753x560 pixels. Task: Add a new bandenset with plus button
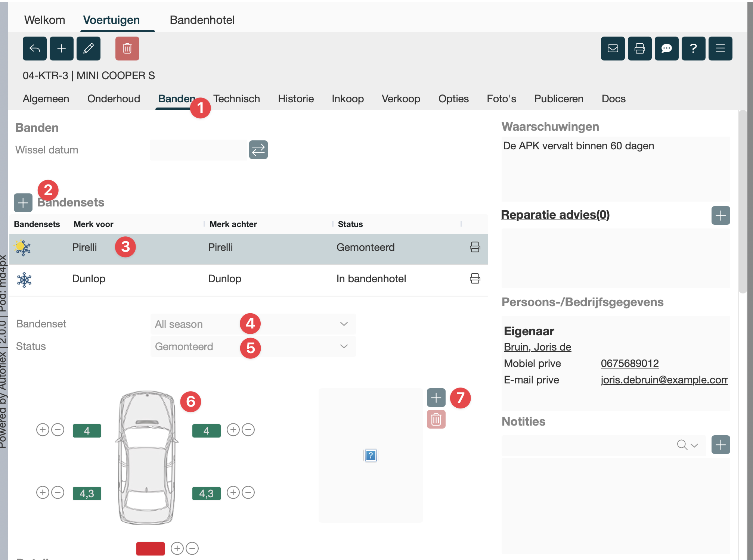pos(23,203)
